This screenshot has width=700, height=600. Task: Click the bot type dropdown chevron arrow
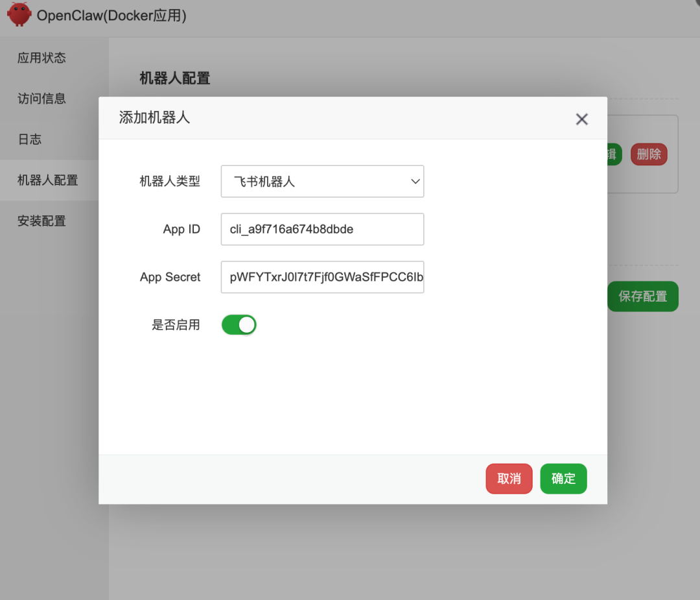[415, 182]
